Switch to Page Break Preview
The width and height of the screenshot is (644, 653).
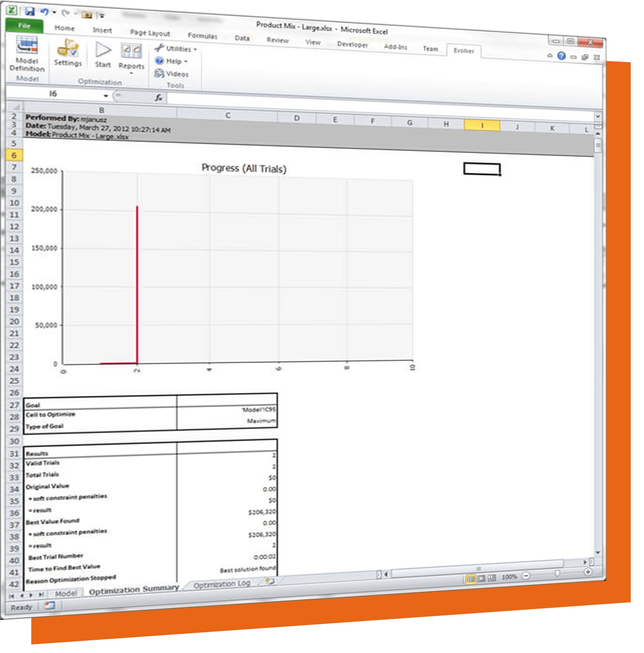492,578
